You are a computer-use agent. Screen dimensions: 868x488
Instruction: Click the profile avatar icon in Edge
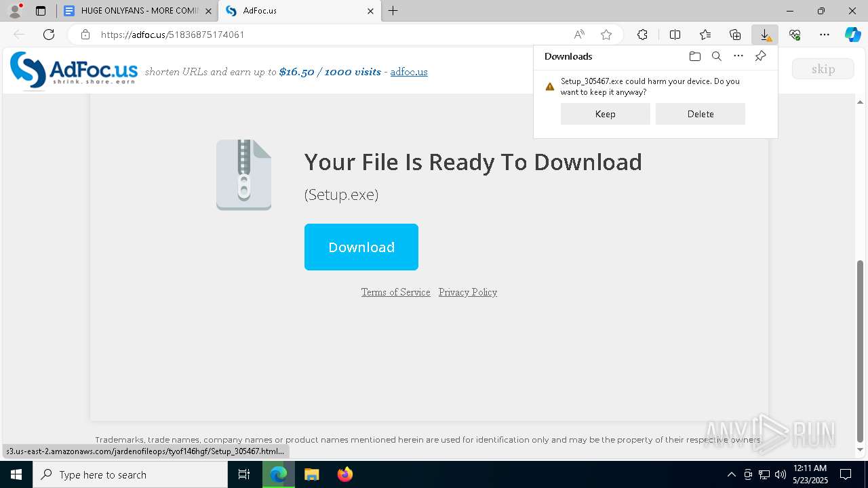14,11
